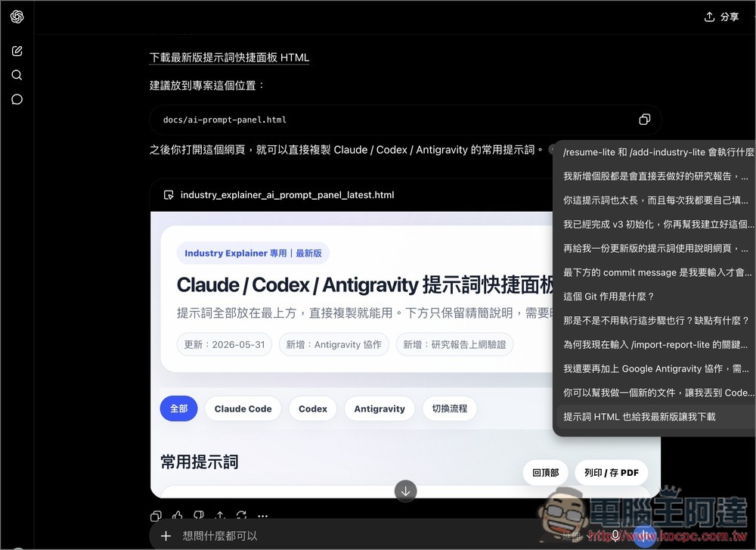
Task: Open the more options ellipsis icon
Action: click(263, 516)
